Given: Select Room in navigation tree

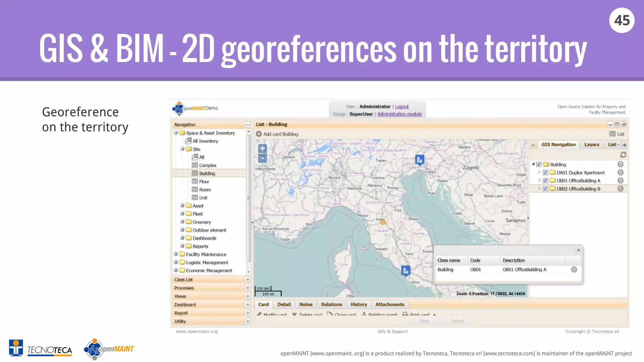Looking at the screenshot, I should 205,190.
